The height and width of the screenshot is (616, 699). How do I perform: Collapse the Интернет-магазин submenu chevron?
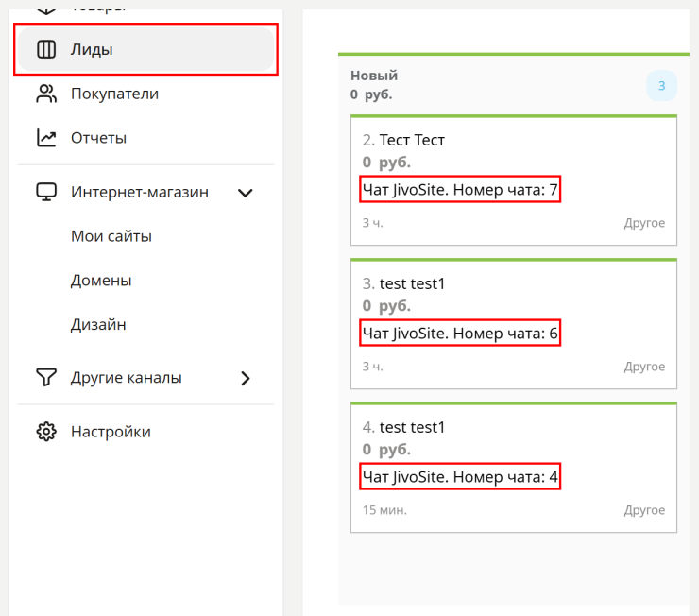click(x=246, y=193)
